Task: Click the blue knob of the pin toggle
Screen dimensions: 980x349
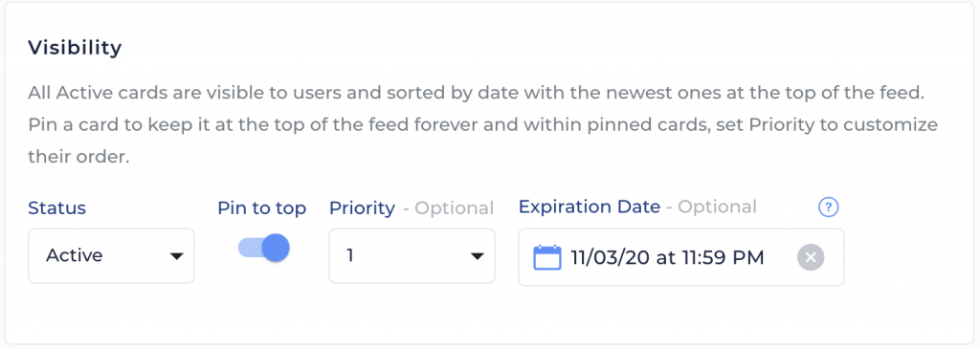Action: (276, 249)
